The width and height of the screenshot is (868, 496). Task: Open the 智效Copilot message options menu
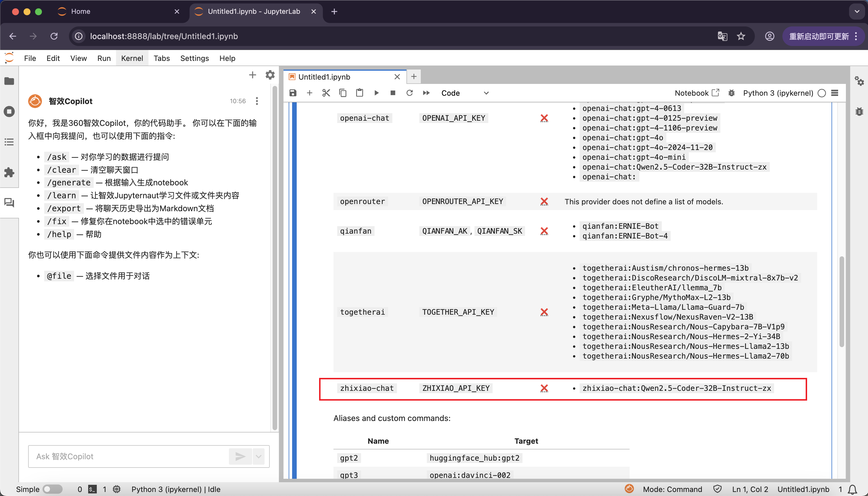tap(257, 101)
